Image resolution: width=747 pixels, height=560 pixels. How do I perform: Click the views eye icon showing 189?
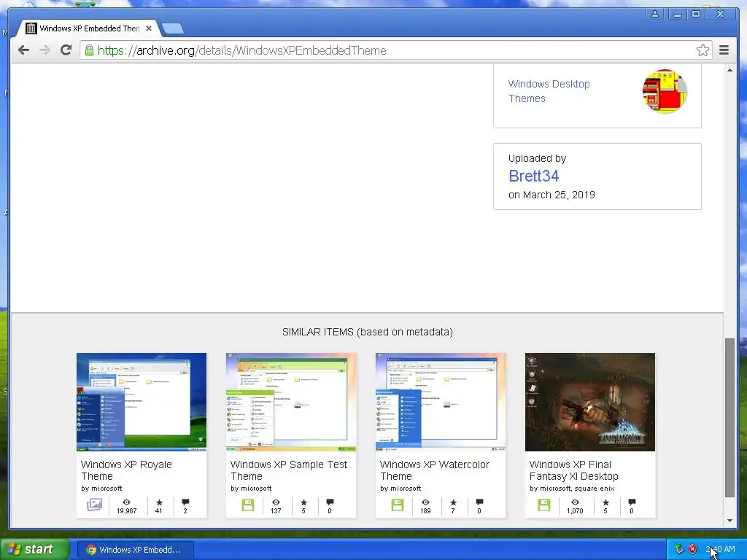[425, 502]
